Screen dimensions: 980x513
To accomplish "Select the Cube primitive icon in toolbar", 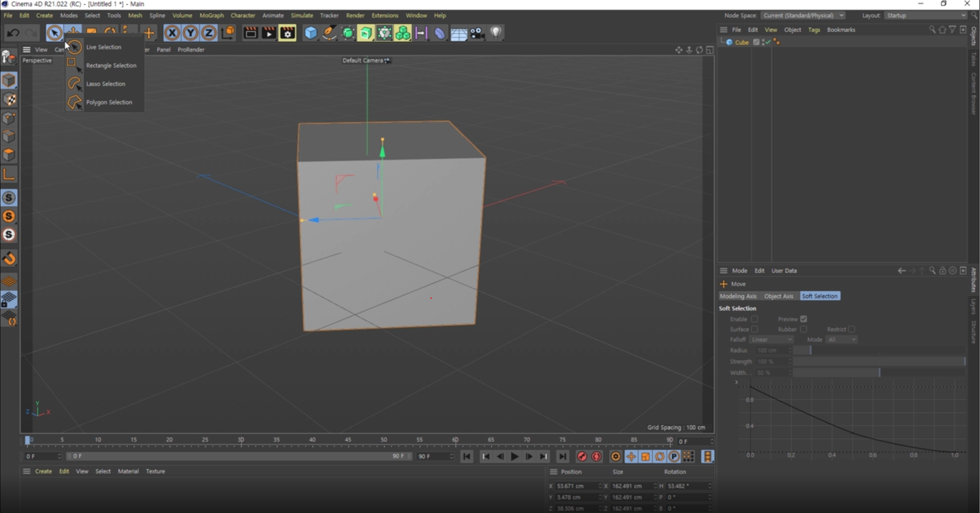I will pyautogui.click(x=310, y=33).
